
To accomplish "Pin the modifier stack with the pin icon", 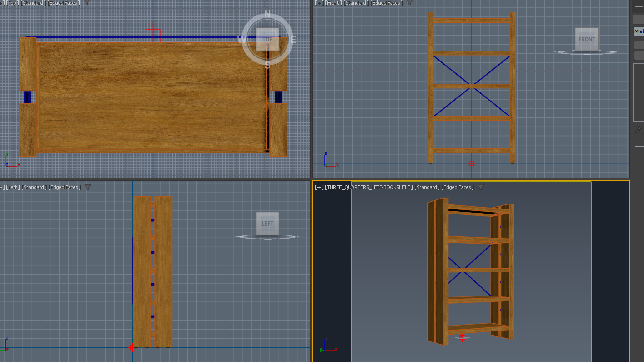I will (639, 130).
